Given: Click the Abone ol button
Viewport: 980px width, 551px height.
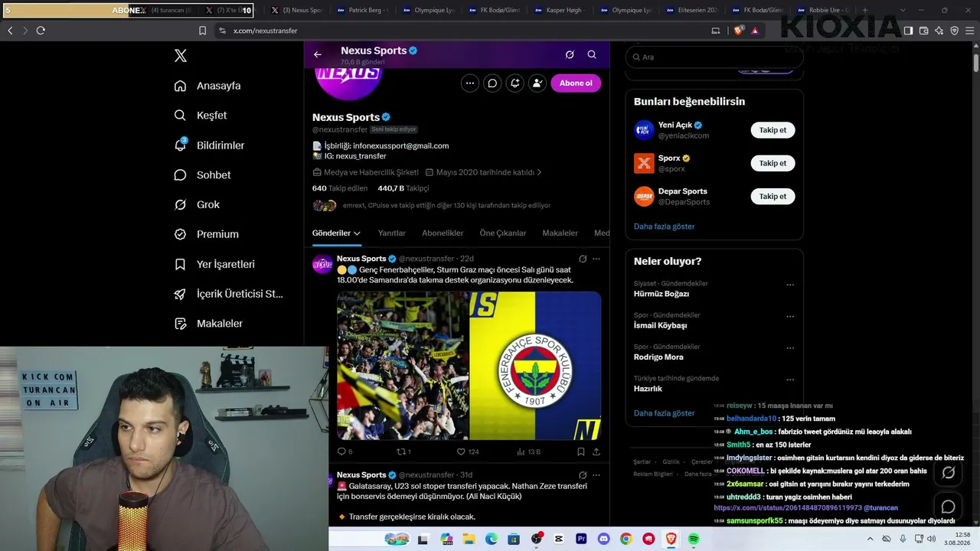Looking at the screenshot, I should click(576, 83).
